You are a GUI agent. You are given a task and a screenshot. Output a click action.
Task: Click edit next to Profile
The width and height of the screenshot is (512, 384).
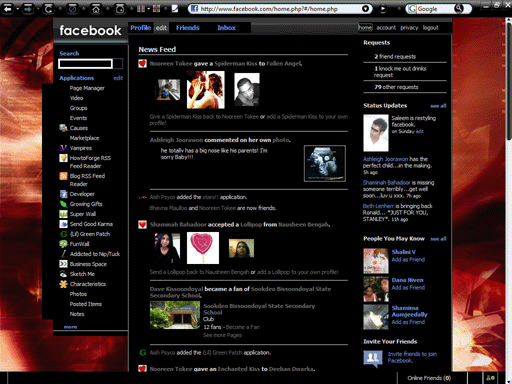(161, 28)
